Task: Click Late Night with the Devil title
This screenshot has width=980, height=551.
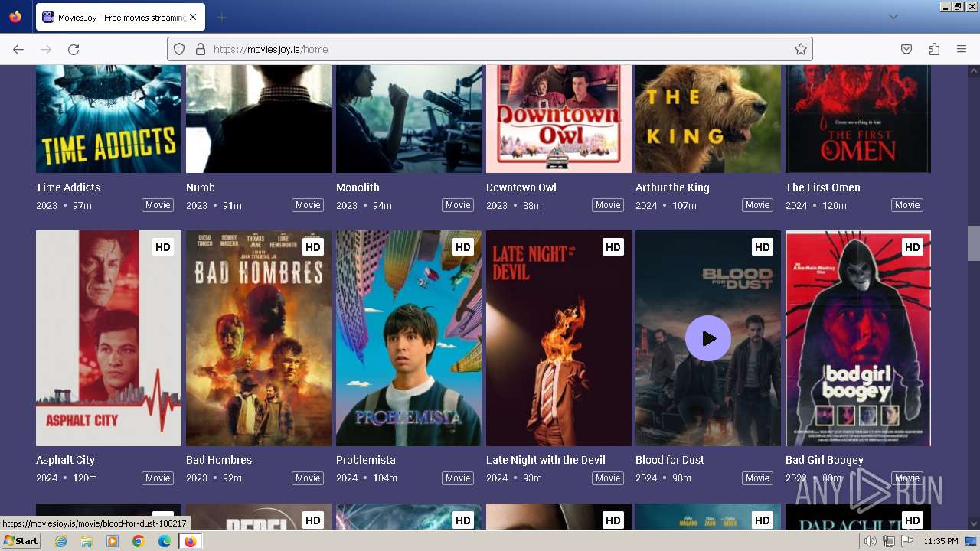Action: pyautogui.click(x=546, y=460)
